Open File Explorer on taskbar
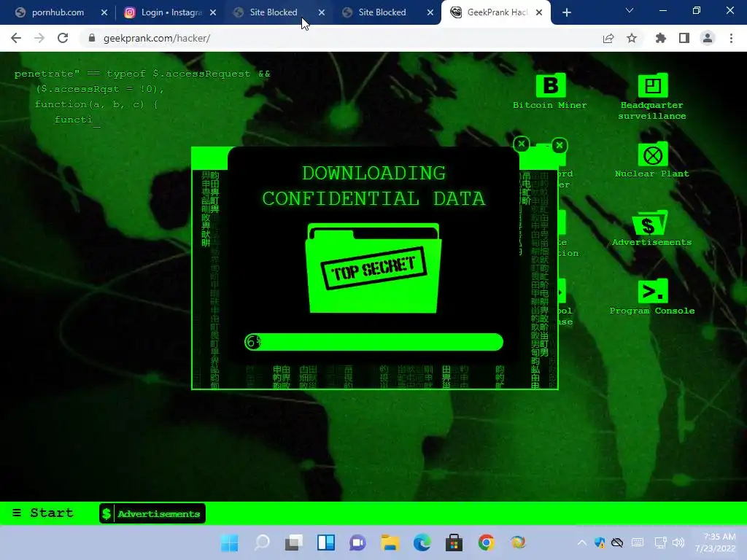Viewport: 747px width, 560px height. (390, 542)
